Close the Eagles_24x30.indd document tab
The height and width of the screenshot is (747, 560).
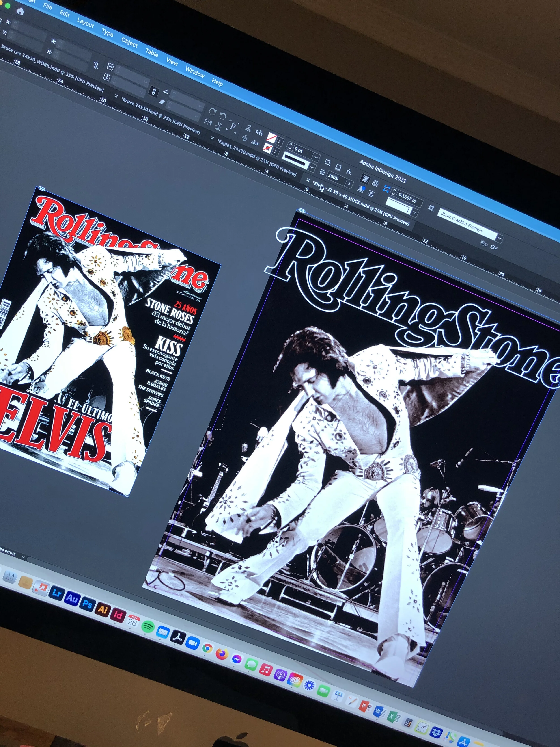tap(212, 138)
